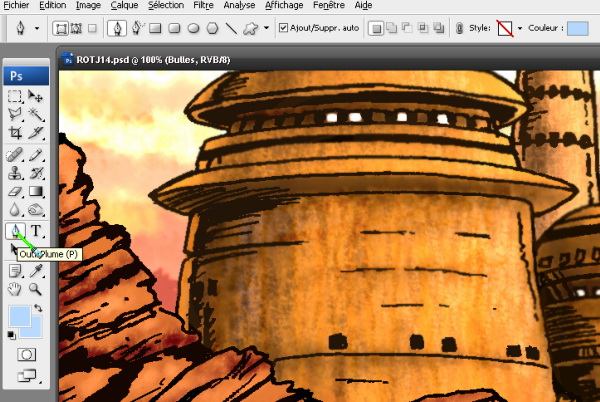Open the Couleur swatch in options bar
This screenshot has width=600, height=402.
[x=577, y=28]
